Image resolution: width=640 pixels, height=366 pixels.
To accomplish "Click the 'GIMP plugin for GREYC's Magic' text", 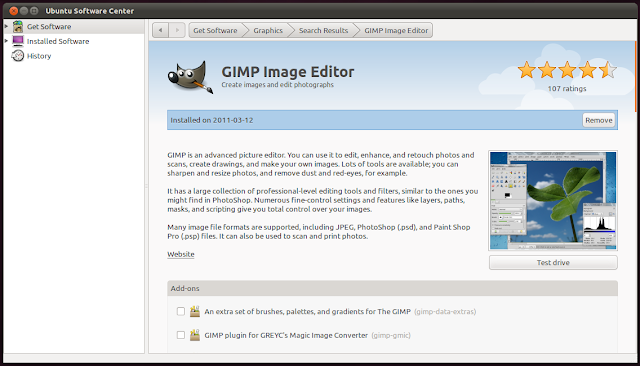I will [x=286, y=335].
